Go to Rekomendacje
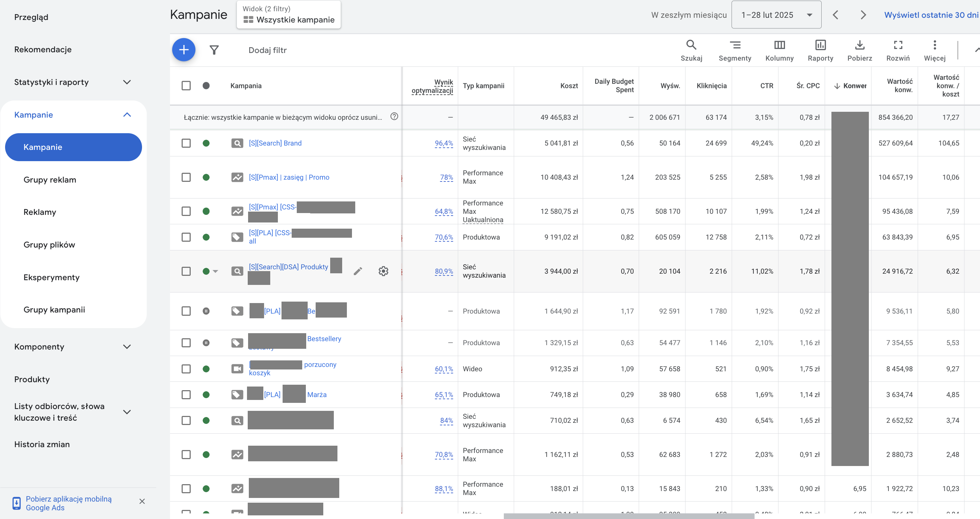 [43, 49]
